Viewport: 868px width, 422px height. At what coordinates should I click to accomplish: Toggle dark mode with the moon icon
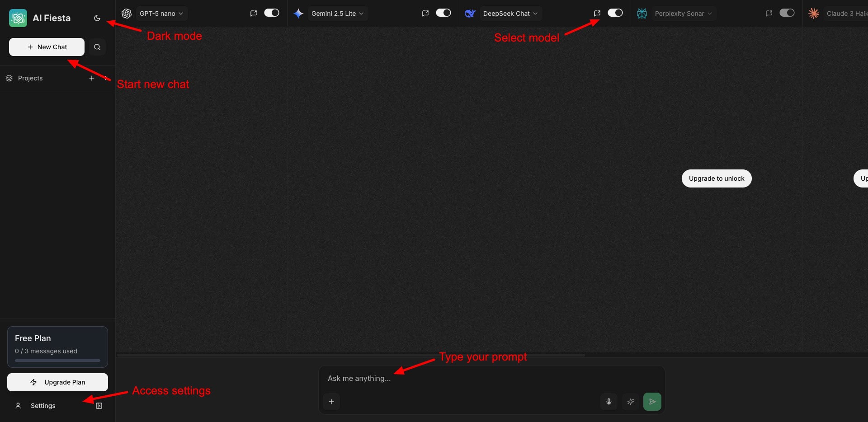click(97, 18)
